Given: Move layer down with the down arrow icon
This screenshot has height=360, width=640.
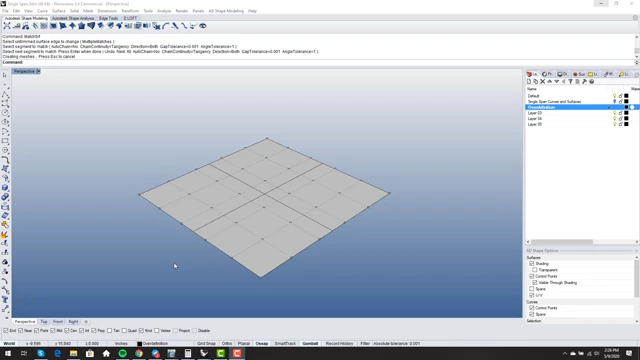Looking at the screenshot, I should click(556, 82).
